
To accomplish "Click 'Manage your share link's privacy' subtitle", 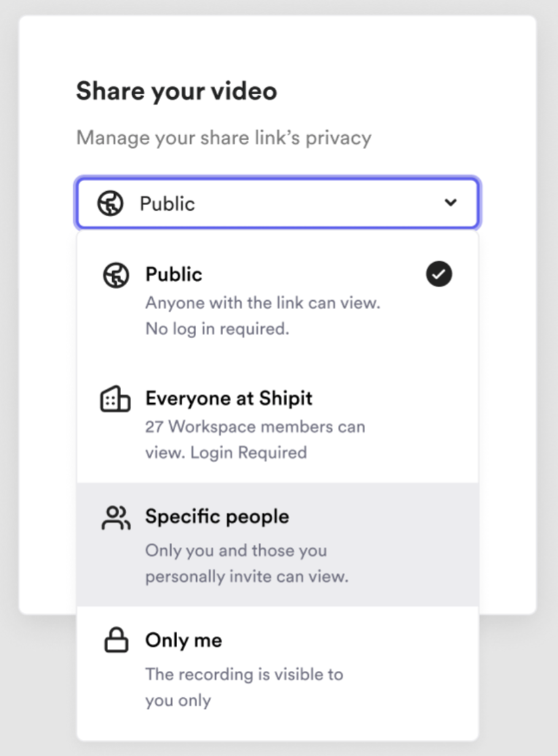I will coord(224,138).
